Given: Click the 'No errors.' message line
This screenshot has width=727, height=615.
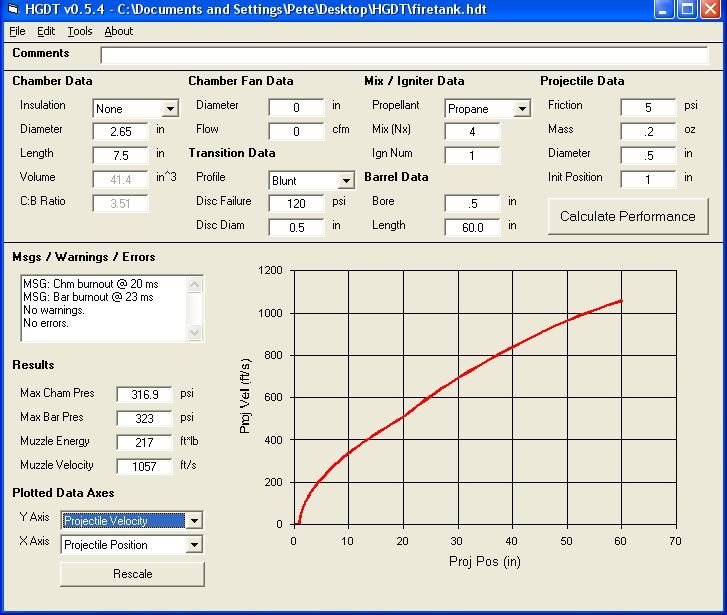Looking at the screenshot, I should click(x=46, y=323).
